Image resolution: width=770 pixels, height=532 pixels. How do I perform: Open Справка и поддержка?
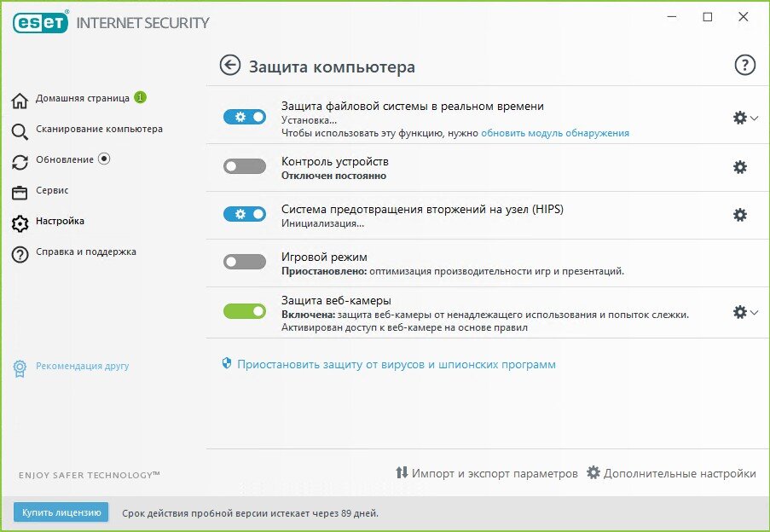(86, 252)
